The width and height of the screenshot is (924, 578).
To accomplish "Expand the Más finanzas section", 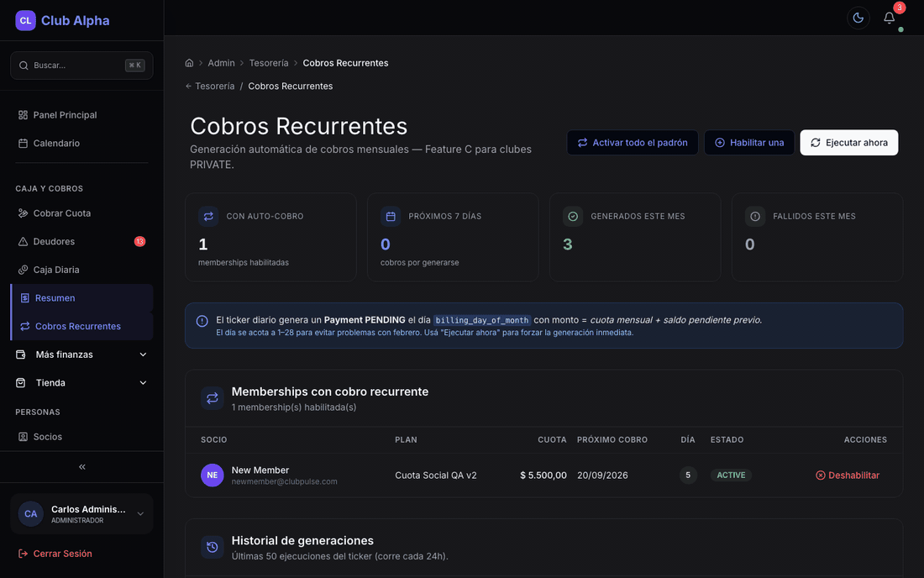I will coord(82,355).
